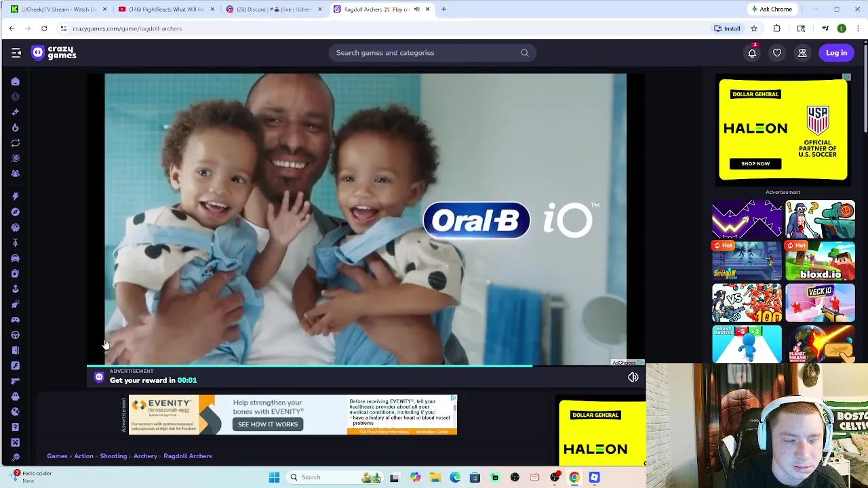Click Shop Now on Haleon ad
The width and height of the screenshot is (868, 488).
(x=755, y=163)
